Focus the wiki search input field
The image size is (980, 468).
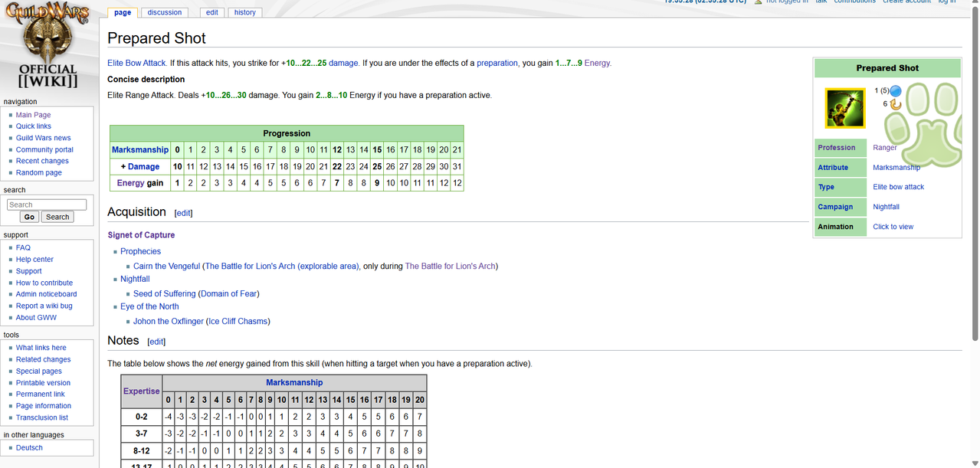click(47, 205)
